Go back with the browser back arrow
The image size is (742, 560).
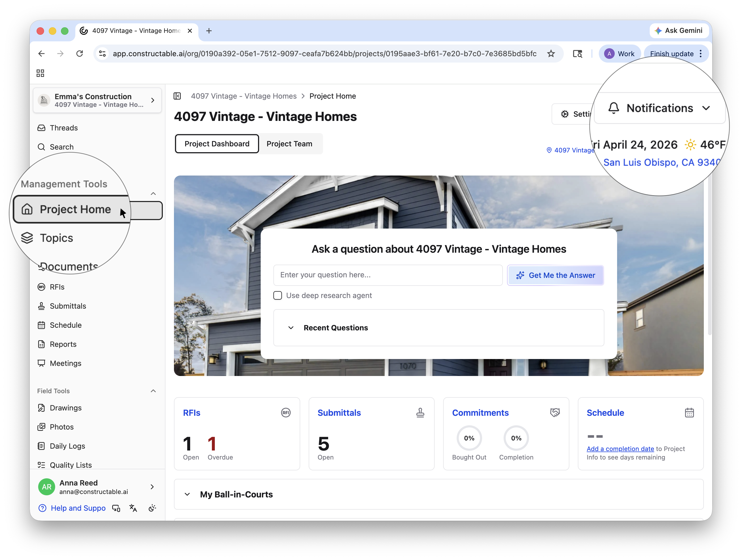pyautogui.click(x=42, y=54)
